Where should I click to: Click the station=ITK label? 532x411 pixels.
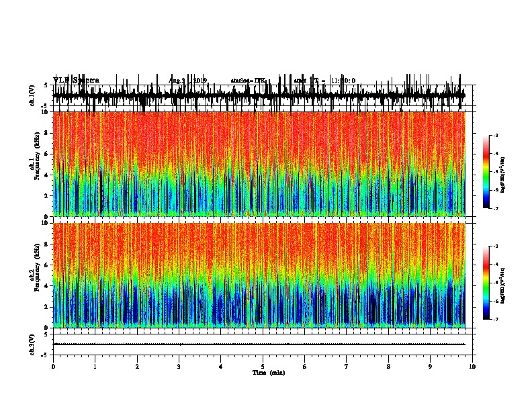pos(248,81)
